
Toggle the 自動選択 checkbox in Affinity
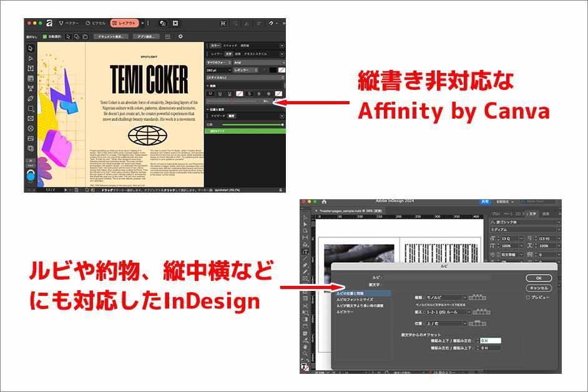(44, 37)
